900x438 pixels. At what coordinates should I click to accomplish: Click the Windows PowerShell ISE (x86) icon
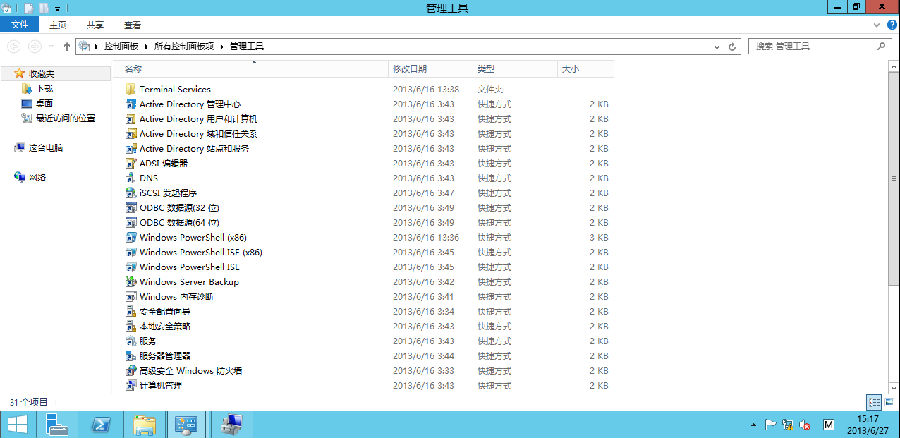130,252
